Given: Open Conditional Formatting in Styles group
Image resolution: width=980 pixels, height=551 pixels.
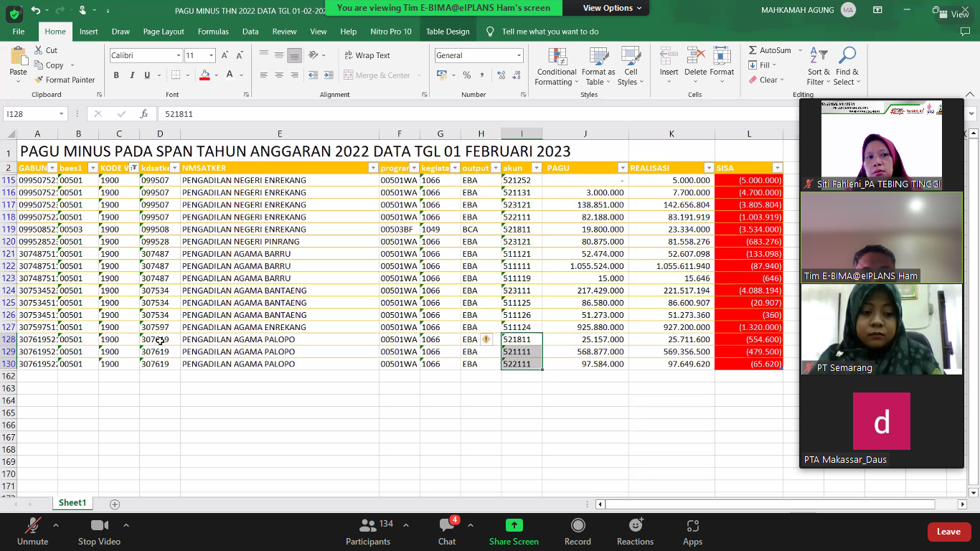Looking at the screenshot, I should (557, 66).
